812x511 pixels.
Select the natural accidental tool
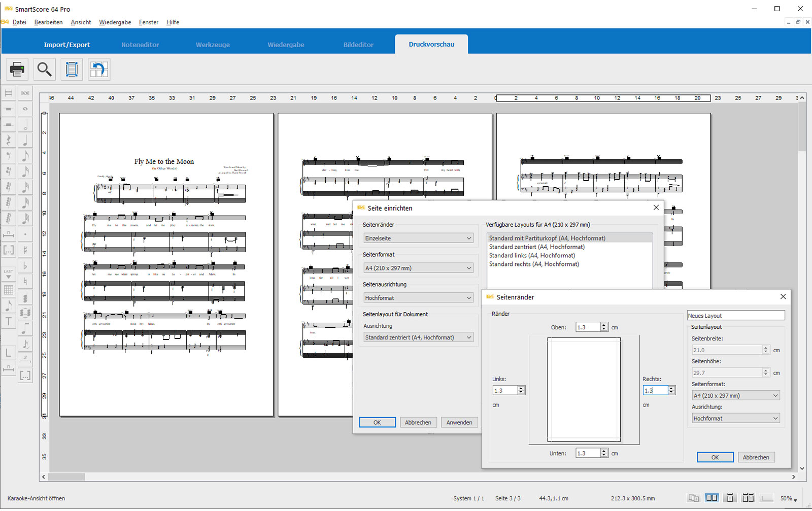tap(25, 282)
